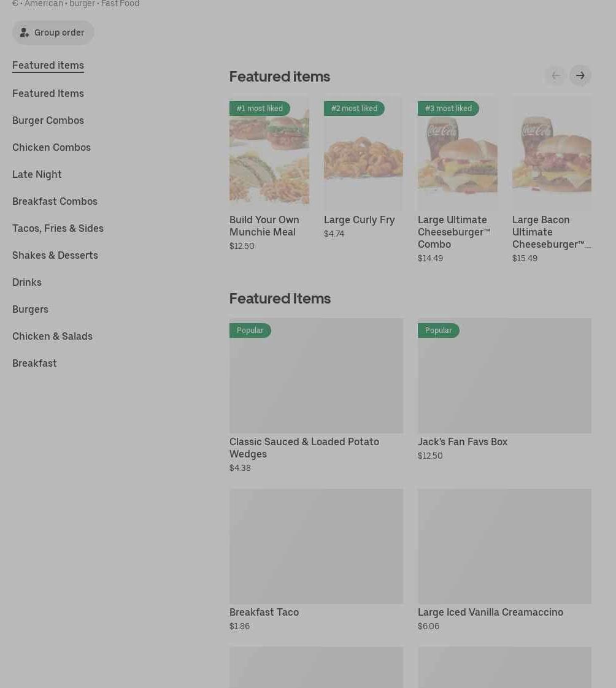Click the previous arrow in Featured items carousel
This screenshot has width=616, height=688.
pyautogui.click(x=556, y=75)
